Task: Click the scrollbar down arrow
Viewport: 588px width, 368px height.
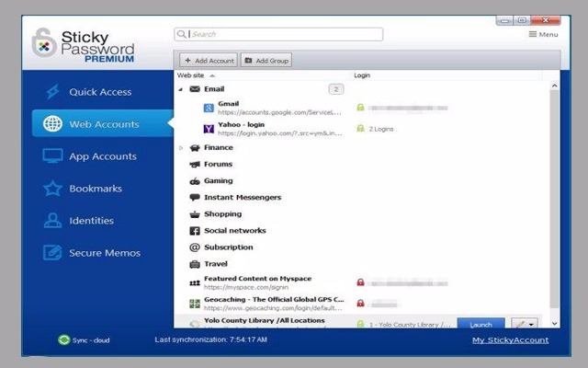Action: coord(555,323)
